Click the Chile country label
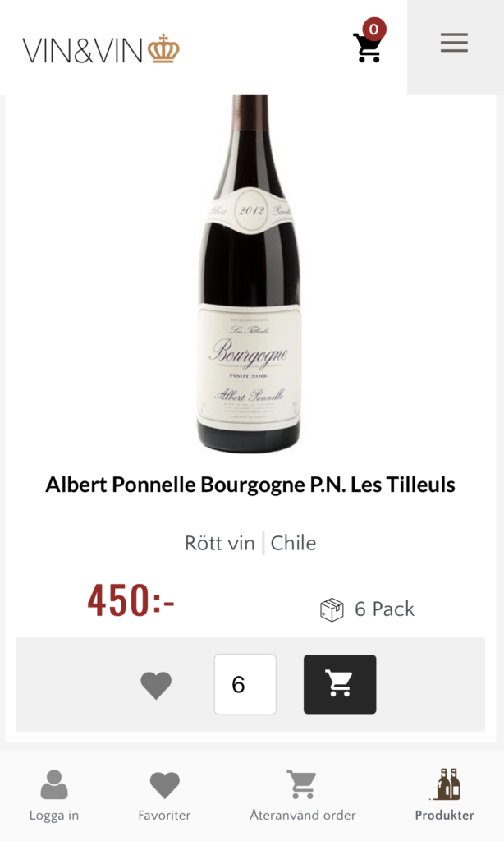 pyautogui.click(x=293, y=543)
